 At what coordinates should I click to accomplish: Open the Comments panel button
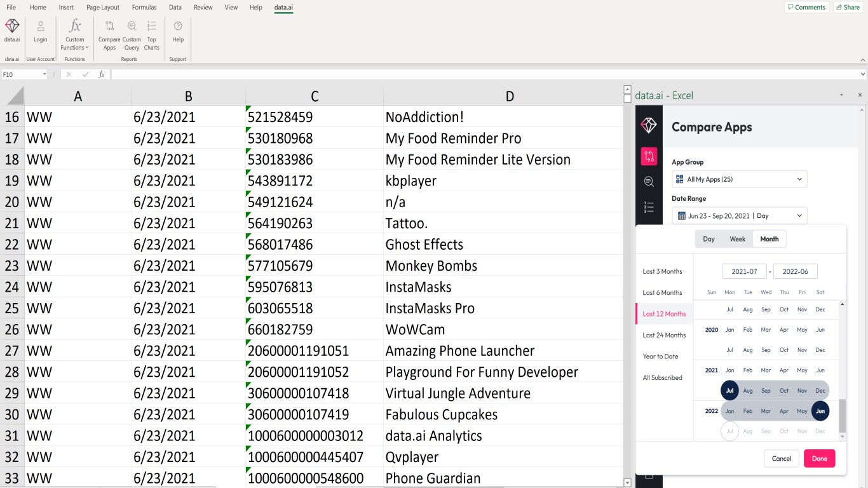[x=806, y=7]
